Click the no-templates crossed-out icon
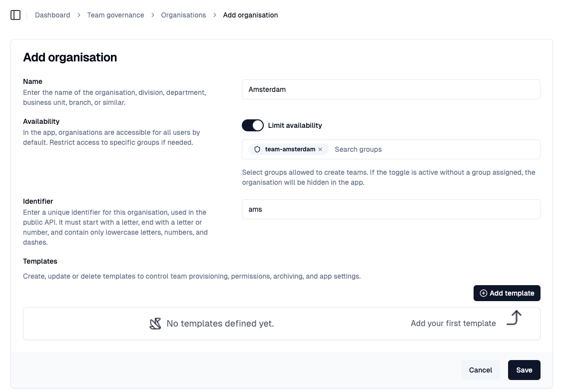 (155, 324)
